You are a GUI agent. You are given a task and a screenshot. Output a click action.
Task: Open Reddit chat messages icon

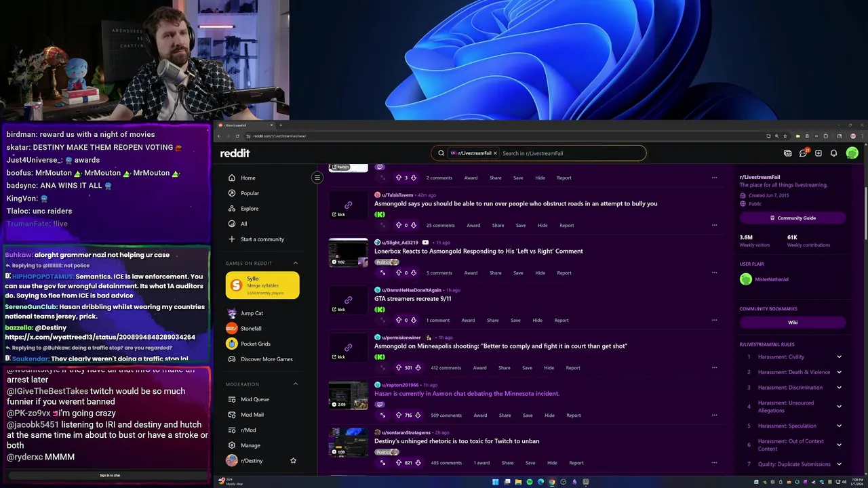tap(803, 153)
